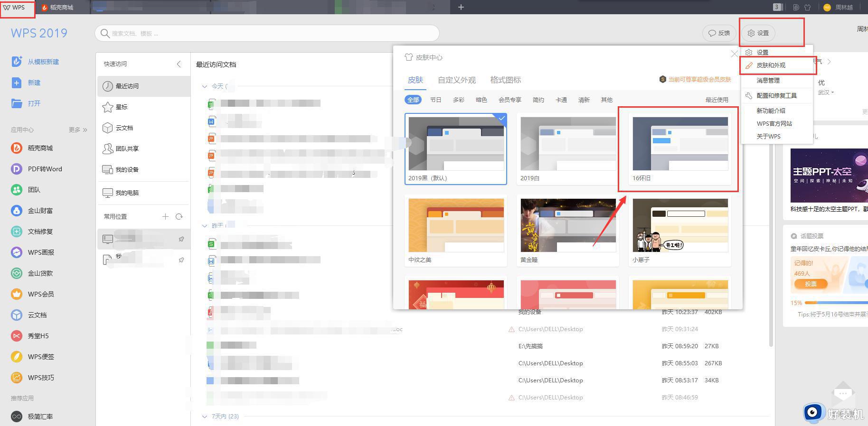Image resolution: width=868 pixels, height=426 pixels.
Task: Open 新功能介绍 menu entry
Action: tap(777, 111)
